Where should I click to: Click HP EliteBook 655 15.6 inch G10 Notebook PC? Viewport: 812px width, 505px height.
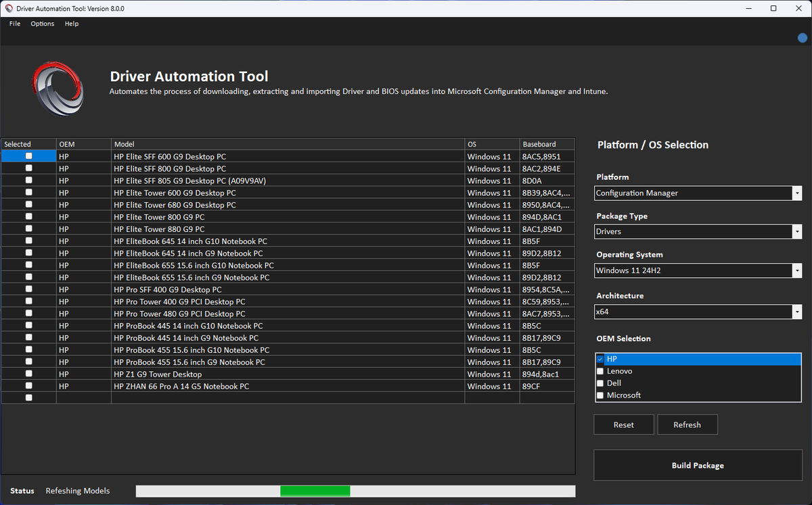(194, 265)
